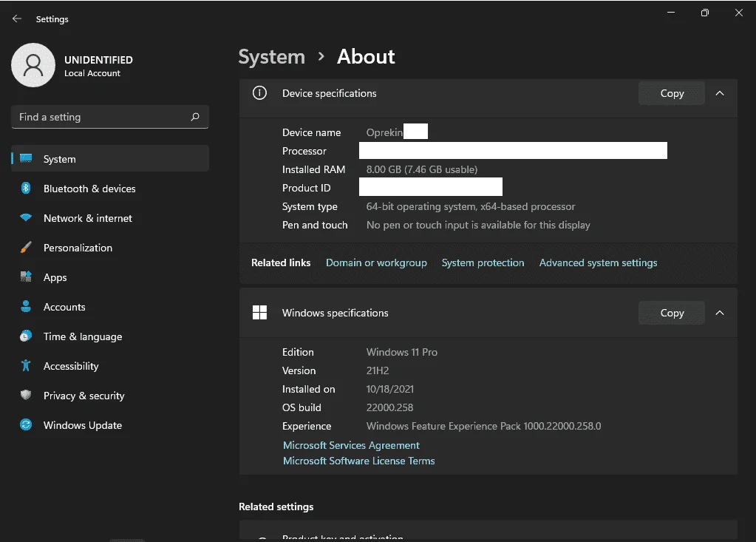This screenshot has height=542, width=756.
Task: Select the Windows 11 Pro edition value
Action: [x=401, y=352]
